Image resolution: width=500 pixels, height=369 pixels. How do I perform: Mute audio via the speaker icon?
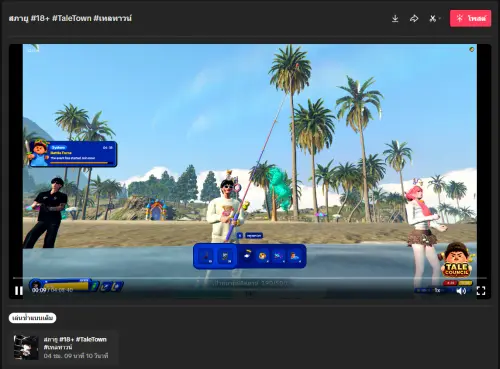pyautogui.click(x=461, y=291)
